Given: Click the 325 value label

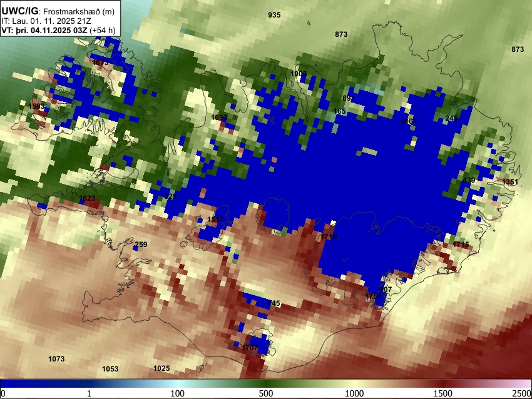Looking at the screenshot, I should tap(170, 196).
